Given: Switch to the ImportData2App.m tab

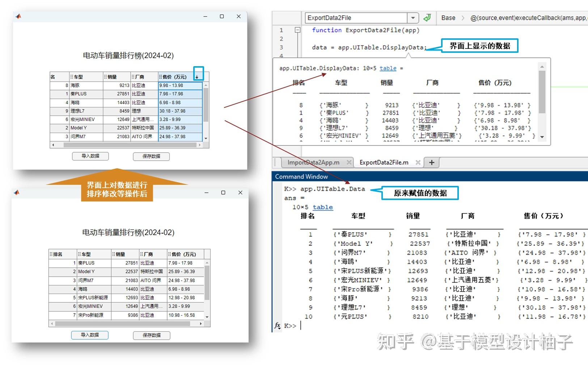Looking at the screenshot, I should pyautogui.click(x=313, y=162).
